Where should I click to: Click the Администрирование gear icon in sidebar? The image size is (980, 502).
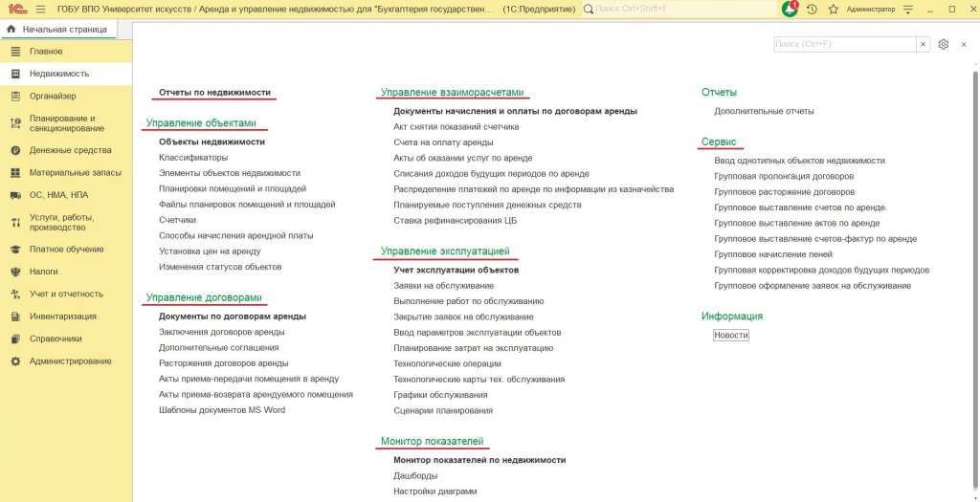tap(15, 361)
